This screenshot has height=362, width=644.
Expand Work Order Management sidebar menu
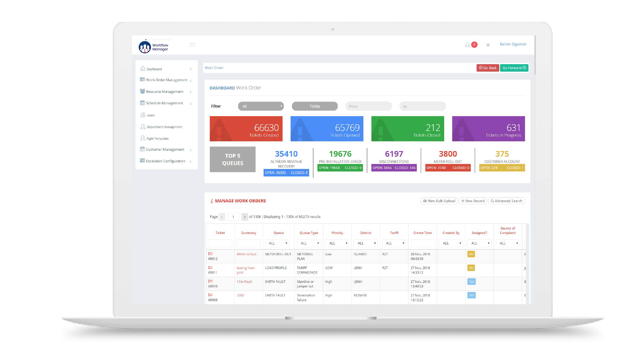(x=166, y=80)
